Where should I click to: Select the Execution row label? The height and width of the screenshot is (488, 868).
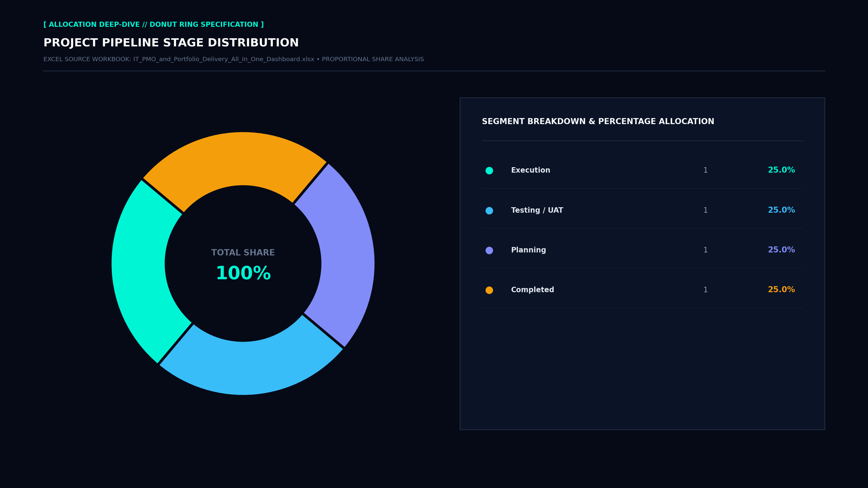tap(530, 170)
